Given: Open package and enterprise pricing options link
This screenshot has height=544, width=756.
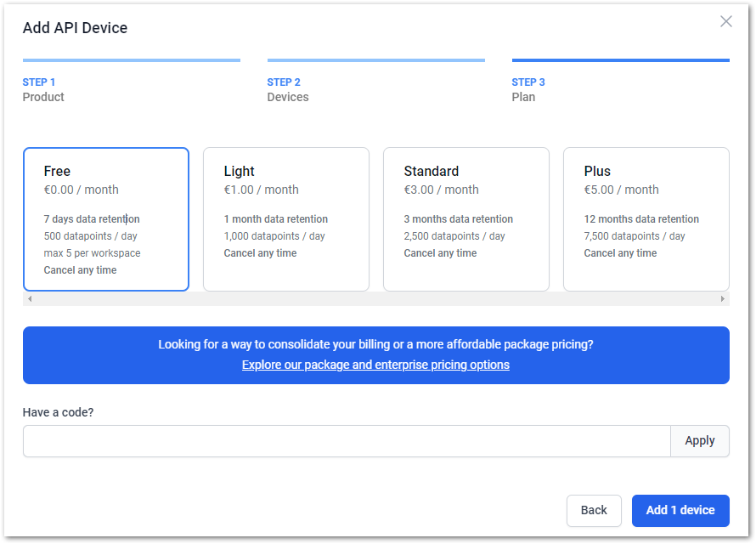Looking at the screenshot, I should (x=375, y=365).
